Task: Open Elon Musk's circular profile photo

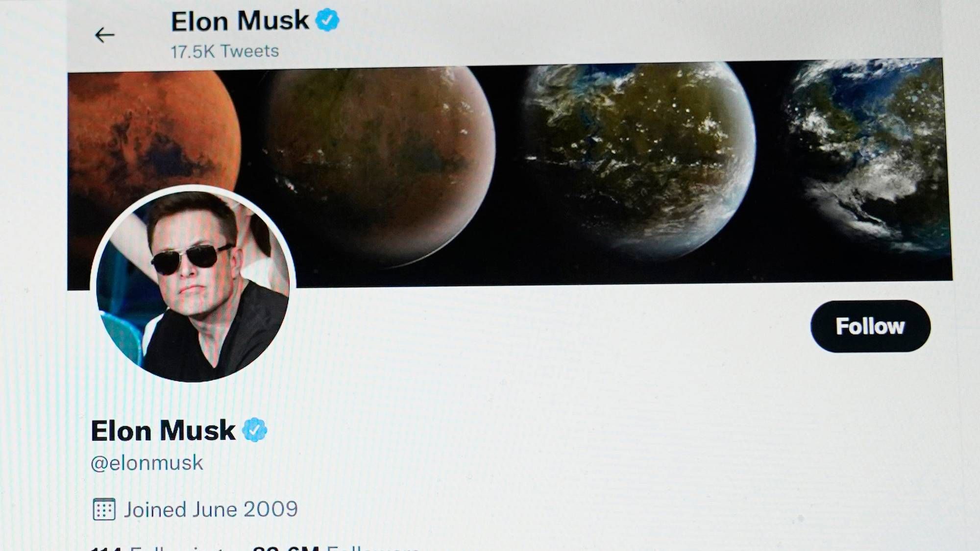Action: pos(193,284)
